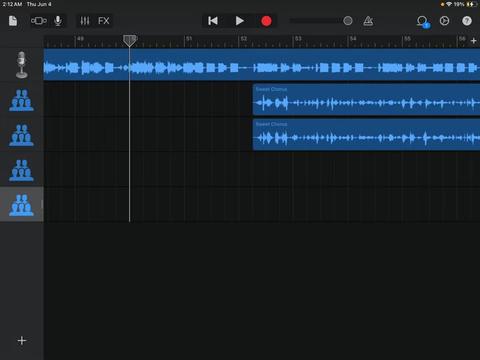Tap the status bar clock time
Screen dimensions: 480x360
tap(12, 4)
